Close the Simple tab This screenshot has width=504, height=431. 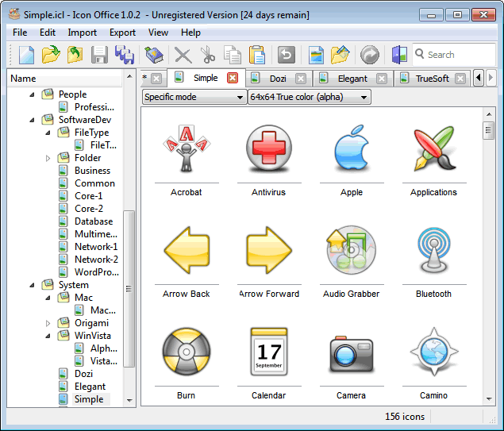[x=232, y=78]
